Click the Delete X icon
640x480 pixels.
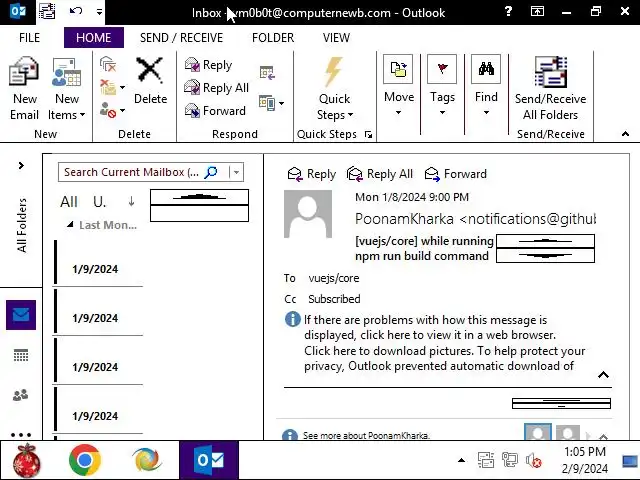tap(150, 70)
